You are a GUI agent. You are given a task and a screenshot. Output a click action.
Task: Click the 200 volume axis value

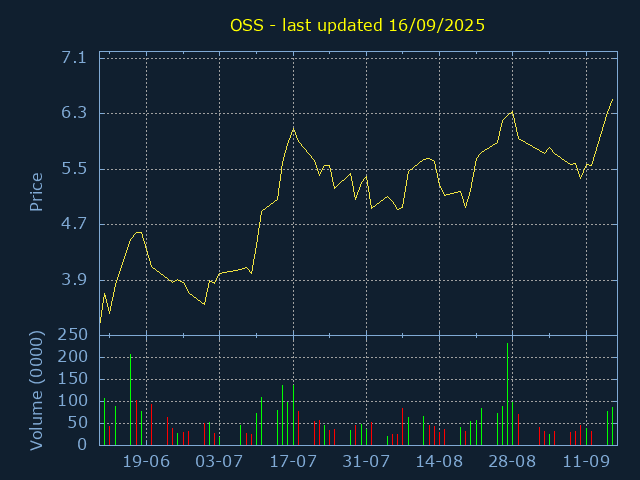[73, 357]
